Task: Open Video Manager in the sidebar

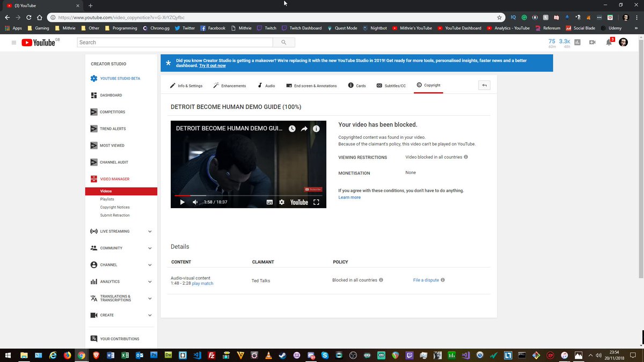Action: pyautogui.click(x=109, y=179)
